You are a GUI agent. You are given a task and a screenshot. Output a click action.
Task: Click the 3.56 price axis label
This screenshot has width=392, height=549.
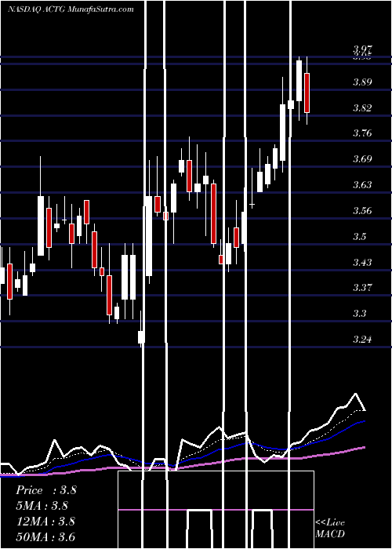362,211
